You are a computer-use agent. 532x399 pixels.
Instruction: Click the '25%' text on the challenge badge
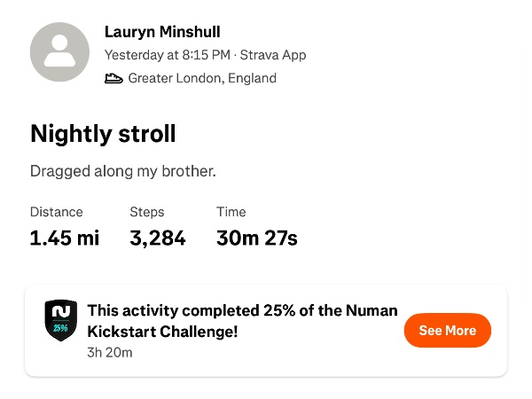[x=60, y=328]
